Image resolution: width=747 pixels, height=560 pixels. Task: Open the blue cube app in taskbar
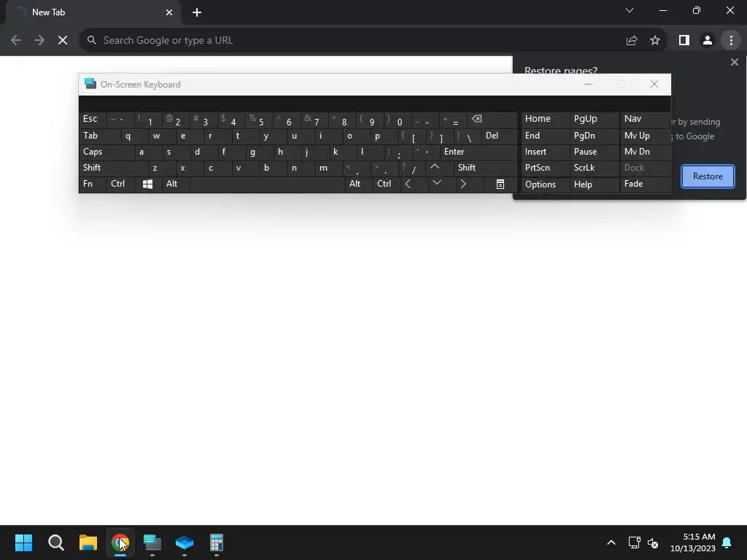click(x=185, y=542)
